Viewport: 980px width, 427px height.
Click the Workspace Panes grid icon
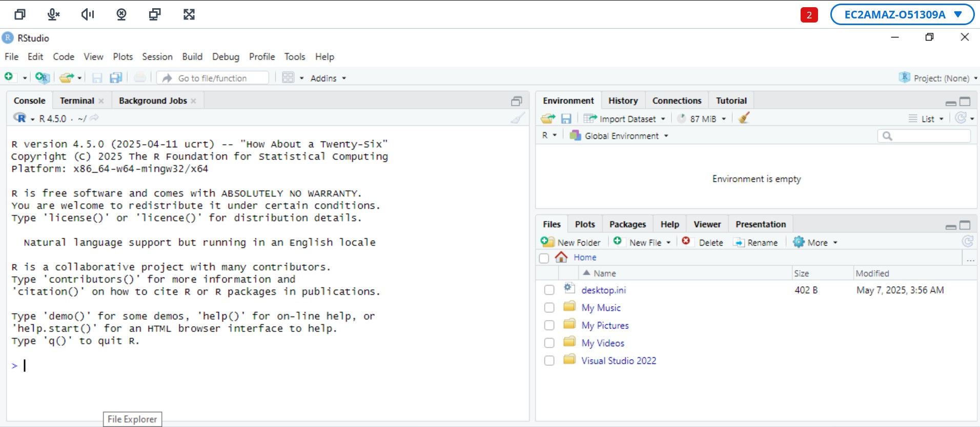click(288, 78)
